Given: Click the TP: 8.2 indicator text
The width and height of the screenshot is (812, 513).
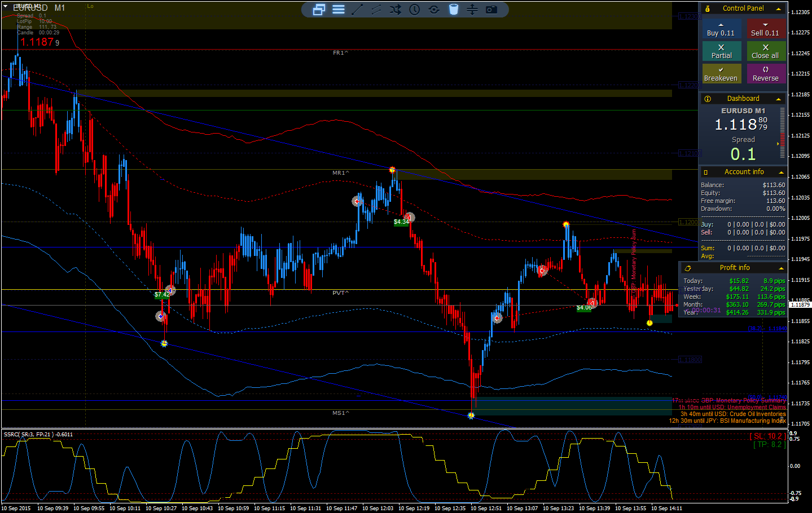Looking at the screenshot, I should click(769, 444).
